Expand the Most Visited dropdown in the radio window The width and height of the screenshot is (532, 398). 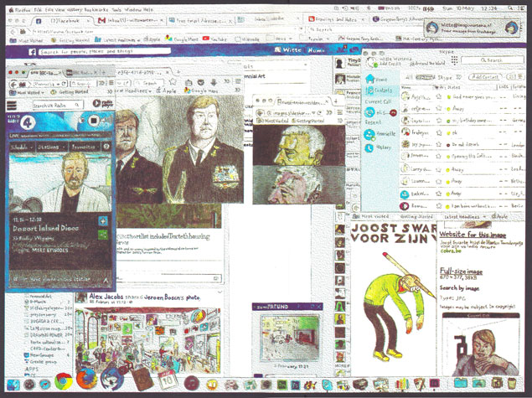(x=43, y=92)
